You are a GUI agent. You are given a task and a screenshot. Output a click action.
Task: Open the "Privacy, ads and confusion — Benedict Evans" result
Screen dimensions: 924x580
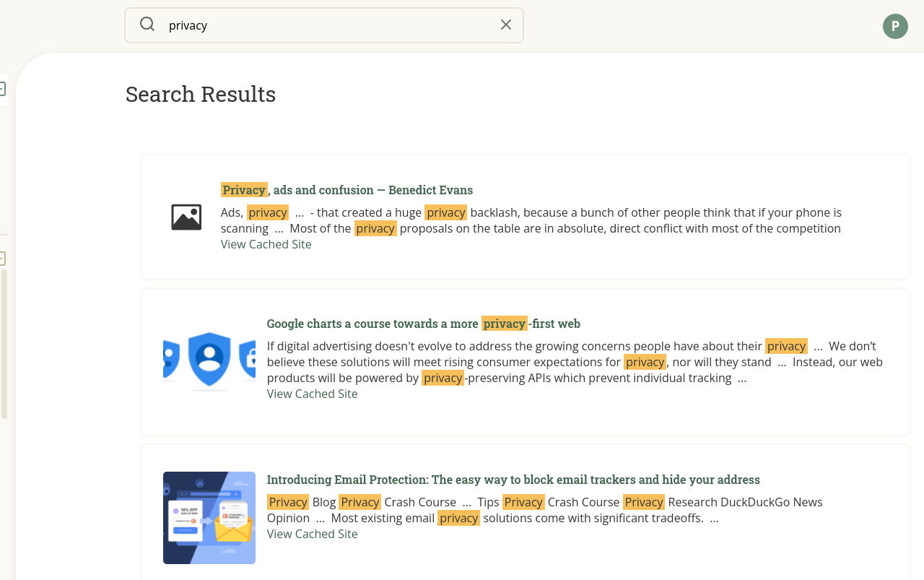[346, 190]
